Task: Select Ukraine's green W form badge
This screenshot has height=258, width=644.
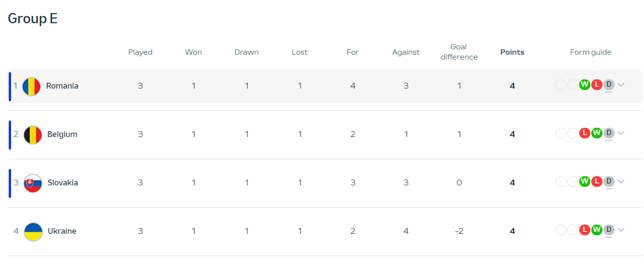Action: pyautogui.click(x=597, y=230)
